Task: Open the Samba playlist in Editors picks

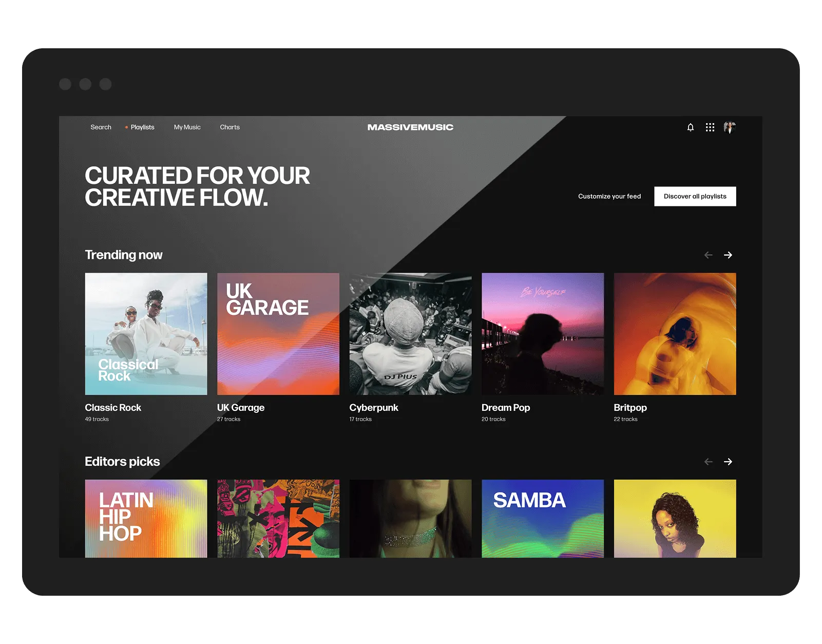Action: pos(542,519)
